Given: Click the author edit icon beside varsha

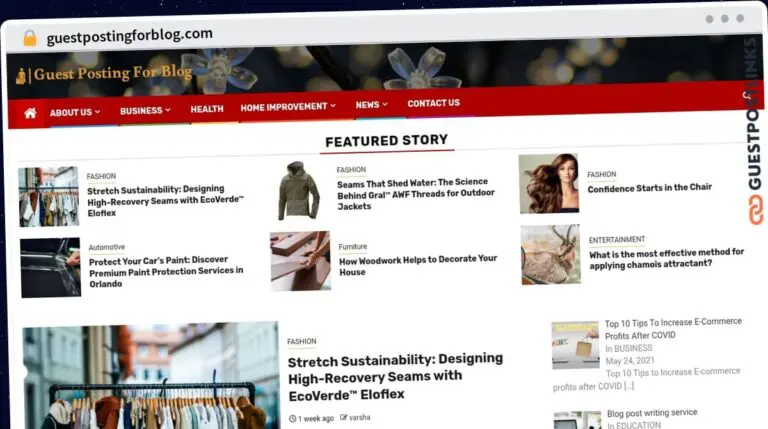Looking at the screenshot, I should [343, 417].
